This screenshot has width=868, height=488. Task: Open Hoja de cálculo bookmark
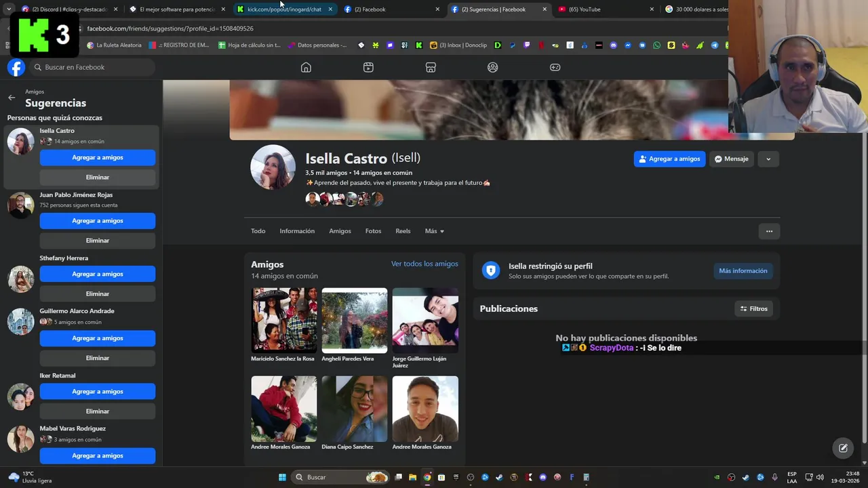[250, 45]
